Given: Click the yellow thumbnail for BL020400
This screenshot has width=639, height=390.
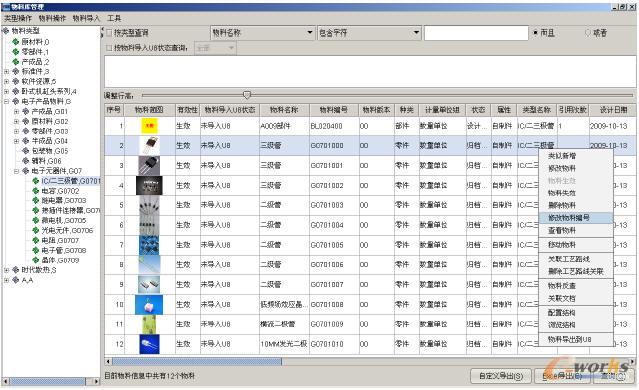Looking at the screenshot, I should point(149,126).
